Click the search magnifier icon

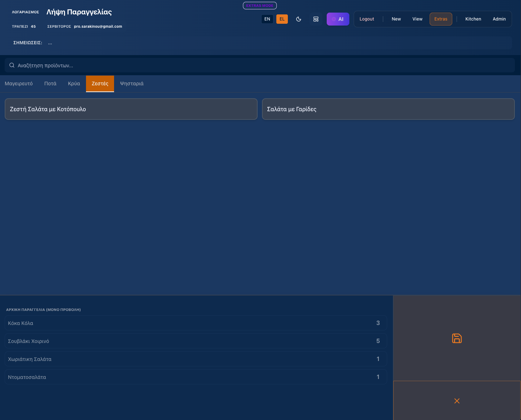12,65
